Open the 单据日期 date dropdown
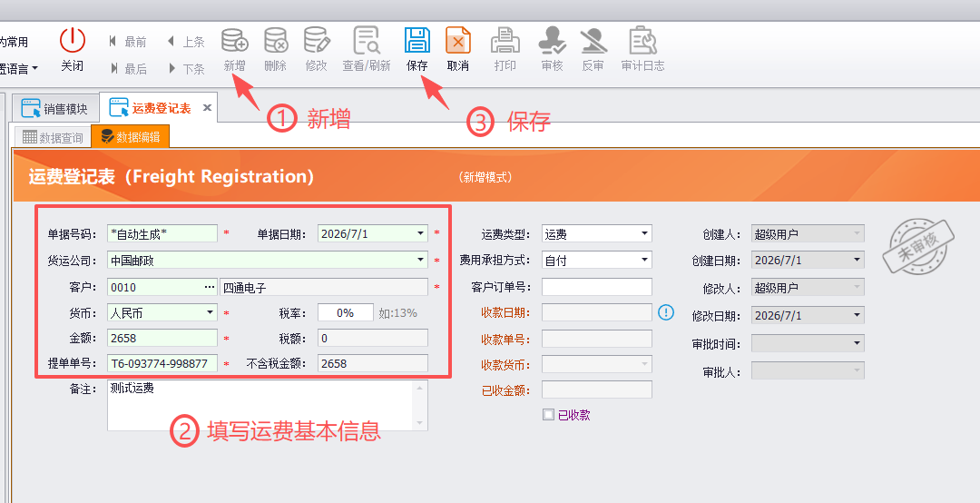This screenshot has height=503, width=980. click(x=421, y=234)
